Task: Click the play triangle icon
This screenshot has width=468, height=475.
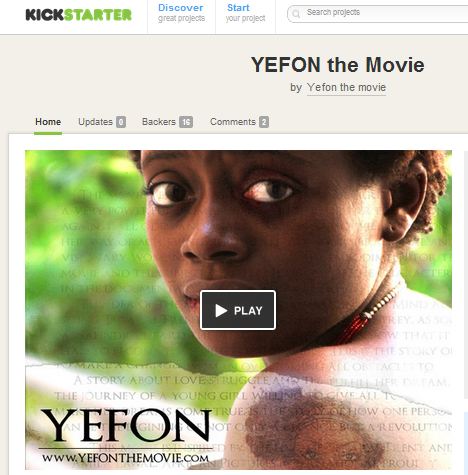Action: coord(221,311)
